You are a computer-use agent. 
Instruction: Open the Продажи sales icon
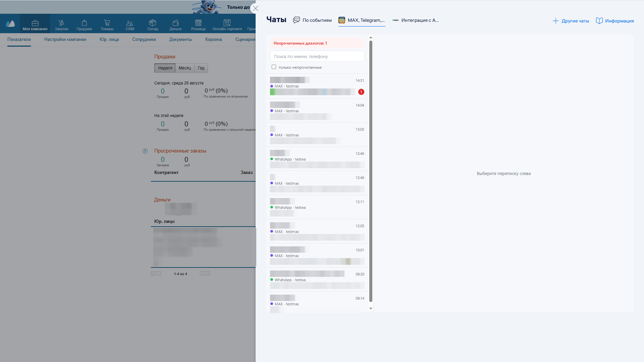point(84,22)
